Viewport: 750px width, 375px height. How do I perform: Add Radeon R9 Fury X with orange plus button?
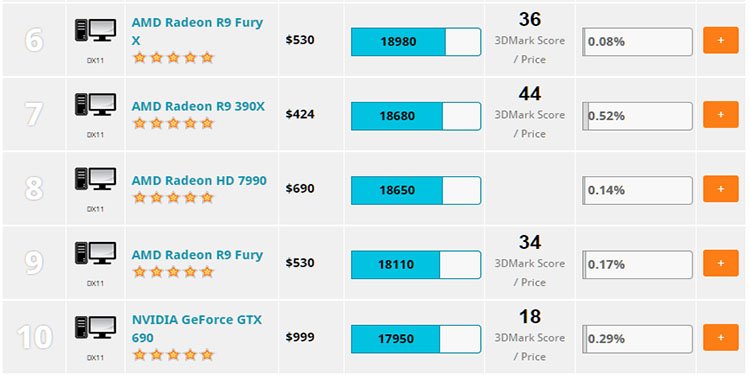(721, 40)
